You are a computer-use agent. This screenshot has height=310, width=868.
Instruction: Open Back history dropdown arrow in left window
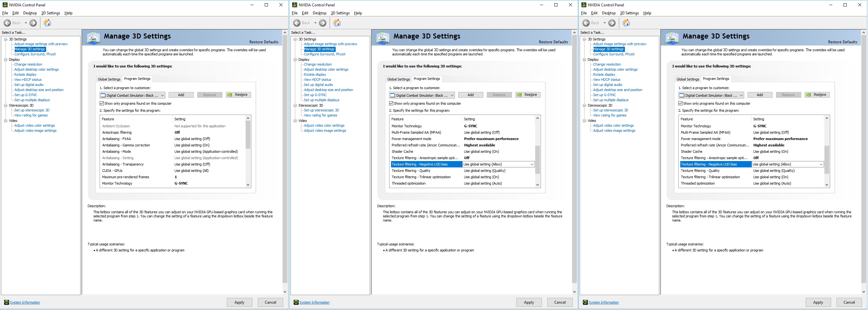[25, 23]
